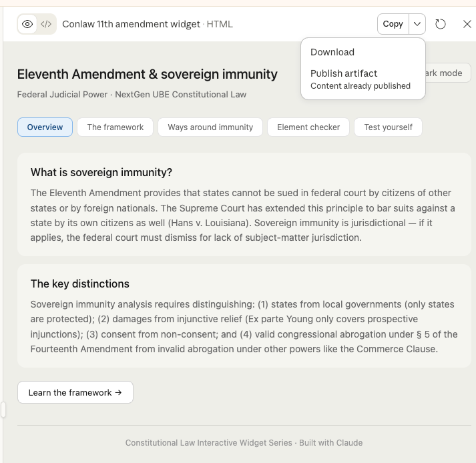Click the panel resize handle on left edge
The height and width of the screenshot is (463, 476).
3,410
